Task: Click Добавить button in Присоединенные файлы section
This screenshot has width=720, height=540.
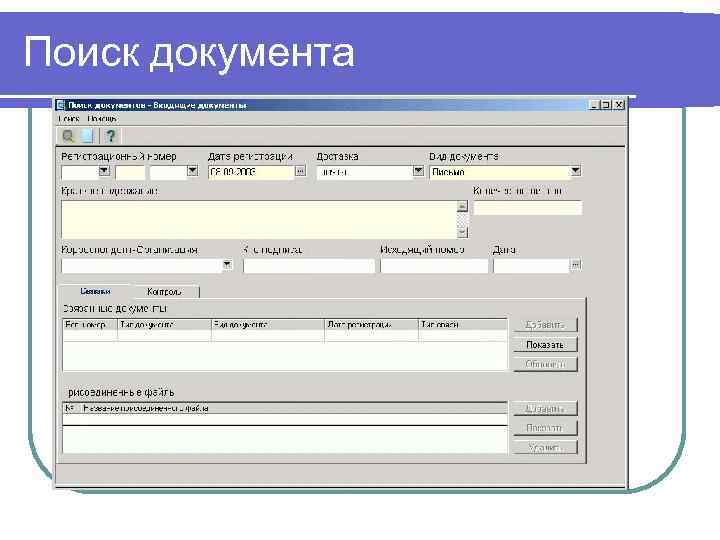Action: pyautogui.click(x=545, y=408)
